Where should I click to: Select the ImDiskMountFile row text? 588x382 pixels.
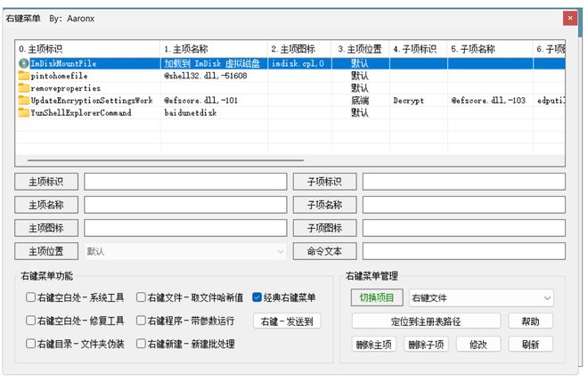pos(63,63)
